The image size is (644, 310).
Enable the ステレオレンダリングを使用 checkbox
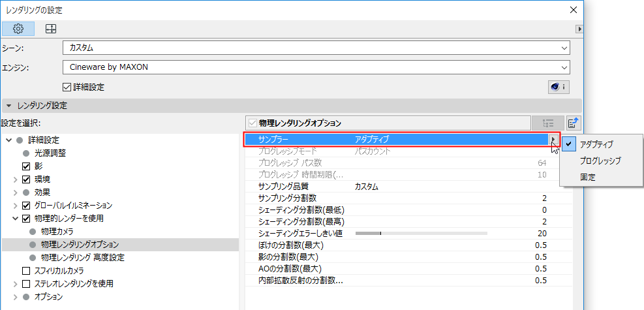26,284
